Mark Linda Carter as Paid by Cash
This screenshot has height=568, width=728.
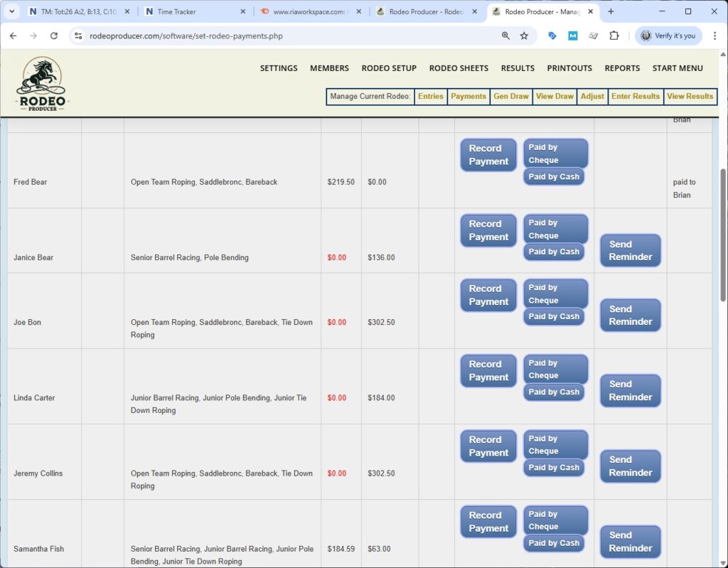pyautogui.click(x=554, y=392)
